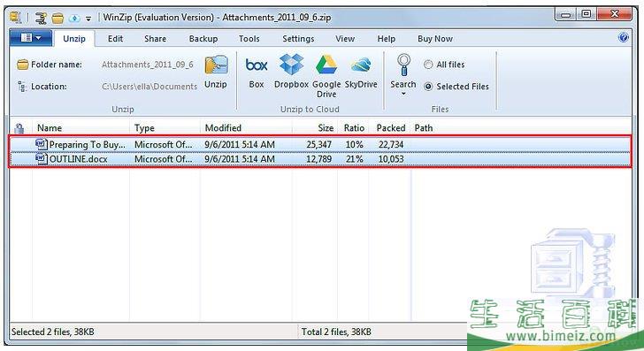This screenshot has width=644, height=351.
Task: Sort by the Packed column header
Action: click(390, 128)
